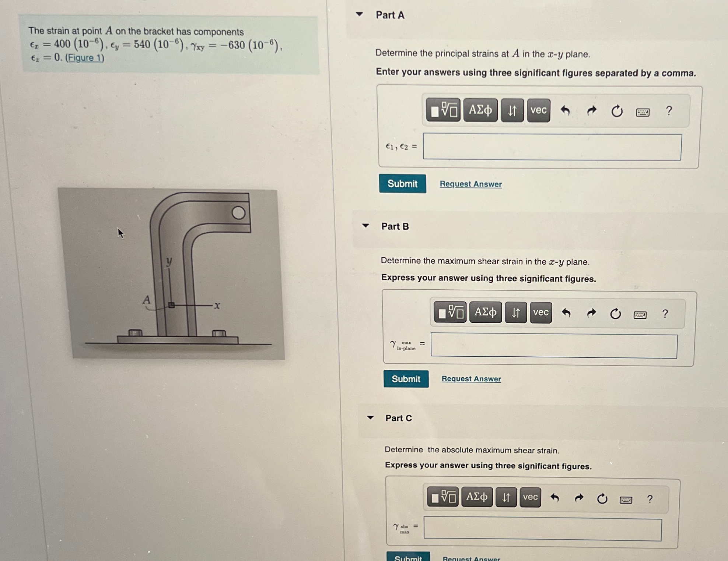Click Request Answer link for Part A
The height and width of the screenshot is (561, 728).
pyautogui.click(x=471, y=184)
